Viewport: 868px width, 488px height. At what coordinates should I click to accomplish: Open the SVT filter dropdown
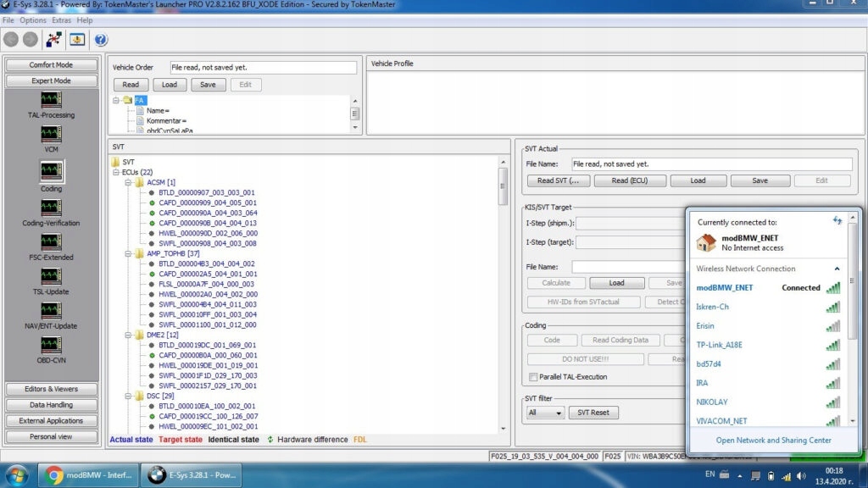[x=545, y=413]
